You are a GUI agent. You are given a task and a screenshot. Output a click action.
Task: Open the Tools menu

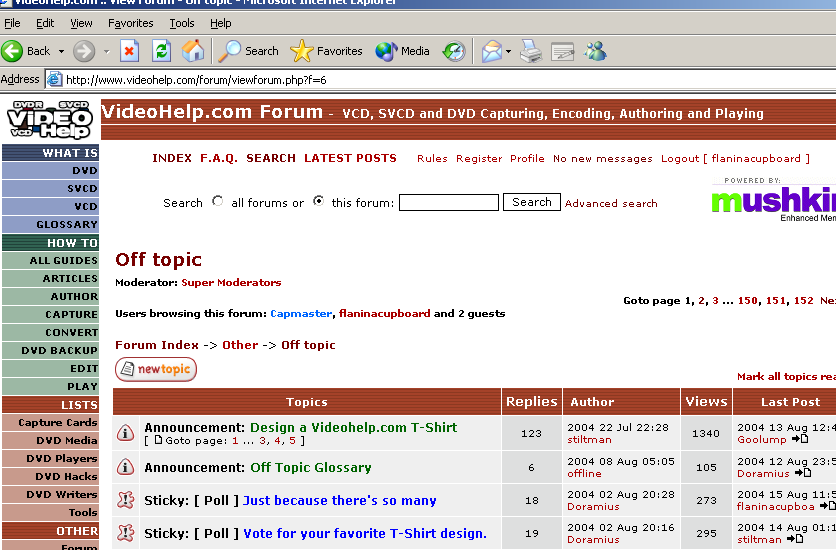tap(182, 23)
